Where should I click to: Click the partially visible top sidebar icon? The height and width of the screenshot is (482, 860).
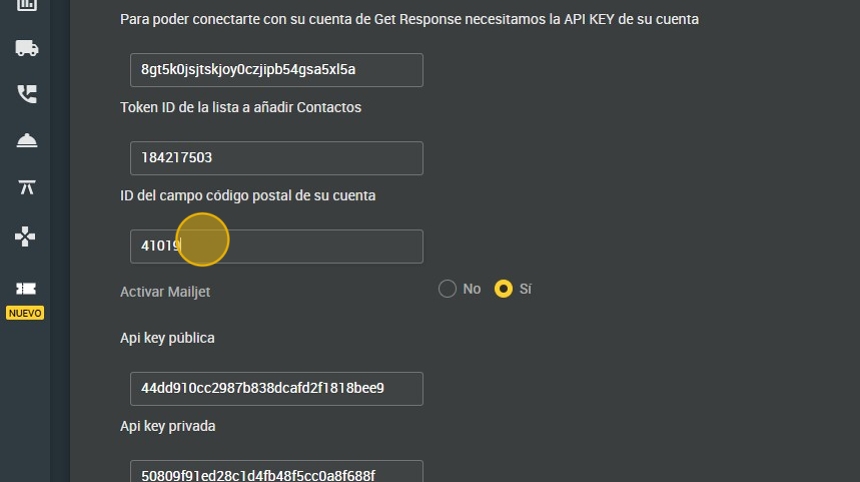(x=27, y=5)
